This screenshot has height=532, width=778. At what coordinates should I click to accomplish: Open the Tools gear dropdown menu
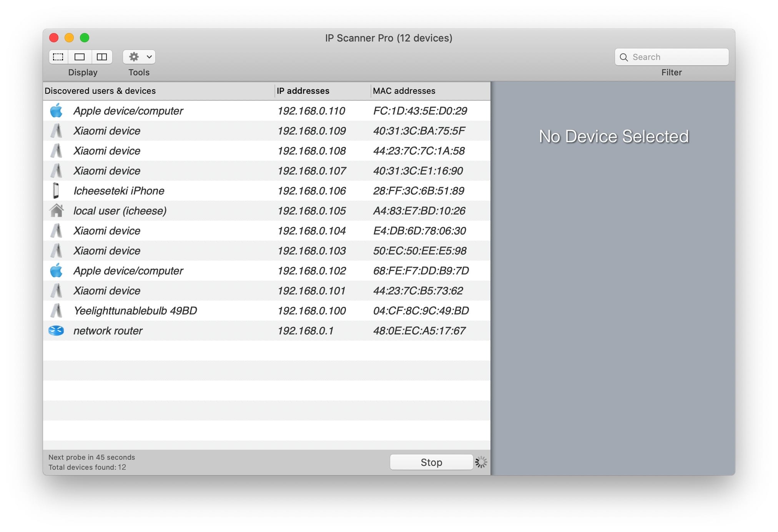139,57
